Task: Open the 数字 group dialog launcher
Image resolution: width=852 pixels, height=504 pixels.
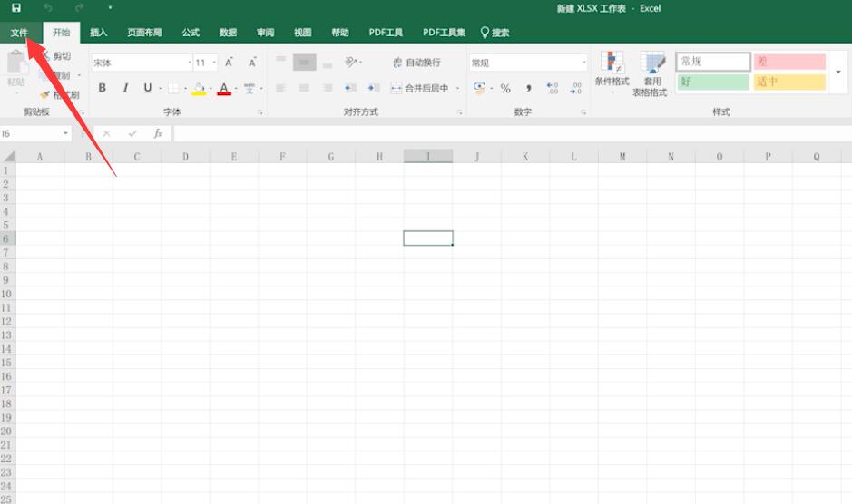Action: point(584,112)
